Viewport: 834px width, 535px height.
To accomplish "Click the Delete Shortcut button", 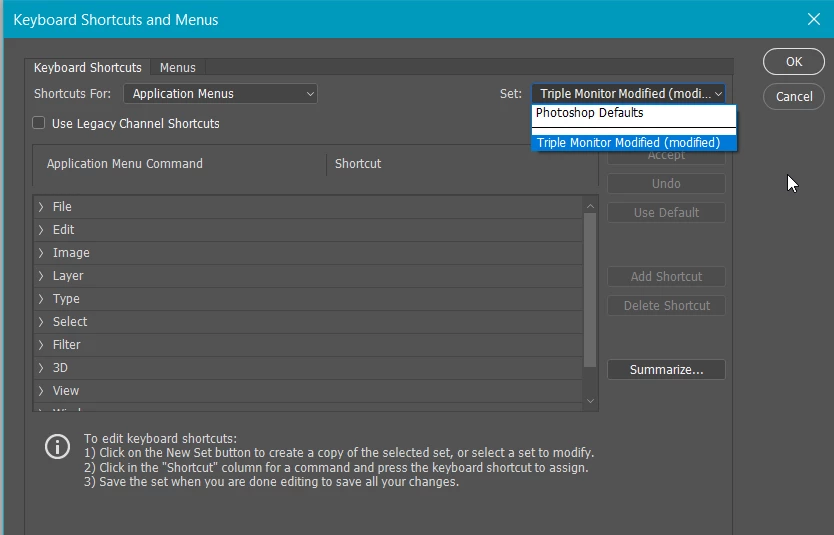I will pos(666,306).
